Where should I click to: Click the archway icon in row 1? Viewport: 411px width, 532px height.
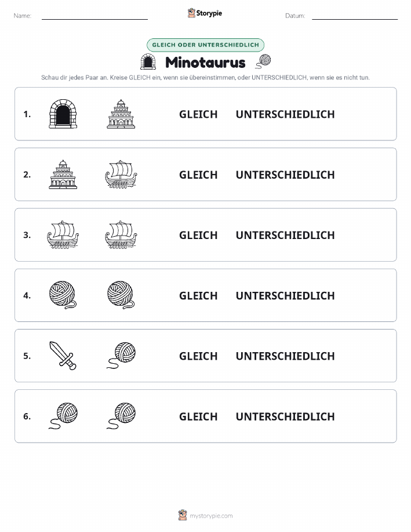(x=63, y=114)
